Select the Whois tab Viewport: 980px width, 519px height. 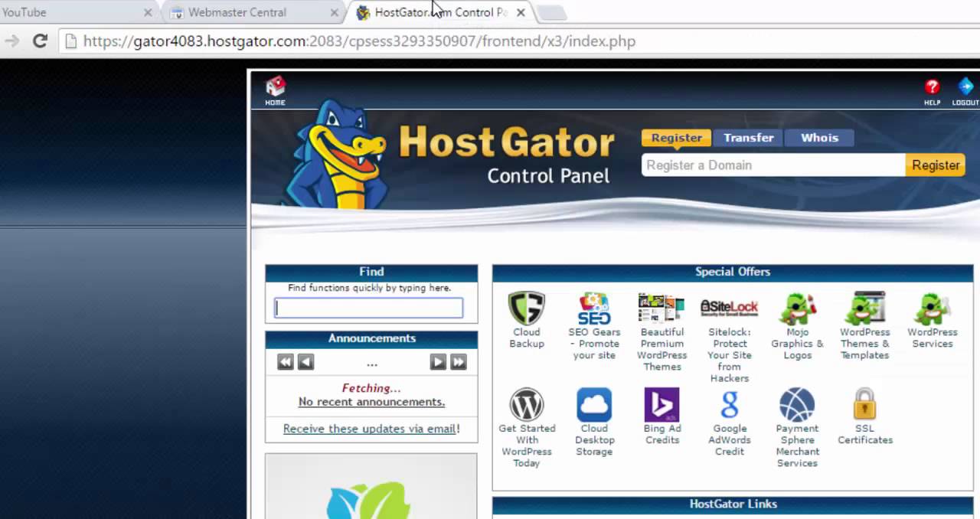[819, 138]
